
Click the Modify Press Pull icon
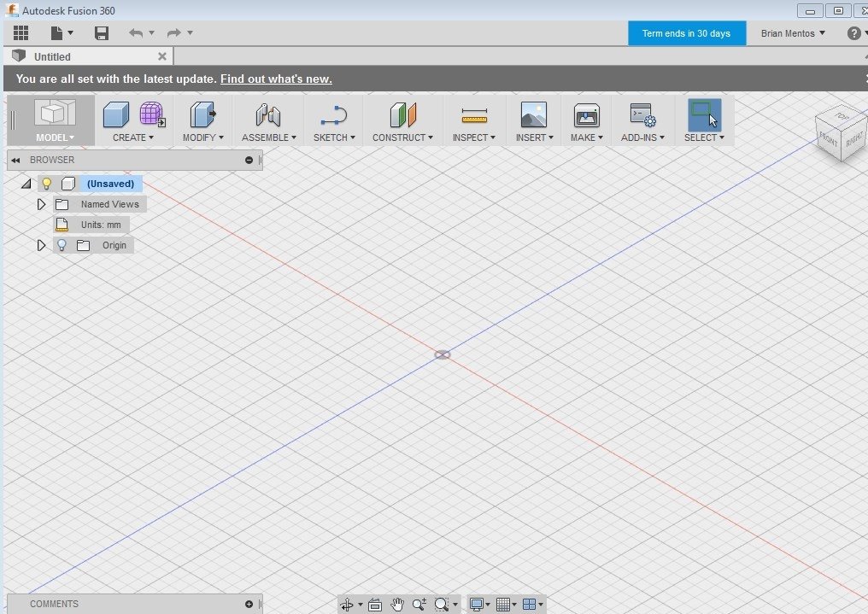[x=202, y=115]
